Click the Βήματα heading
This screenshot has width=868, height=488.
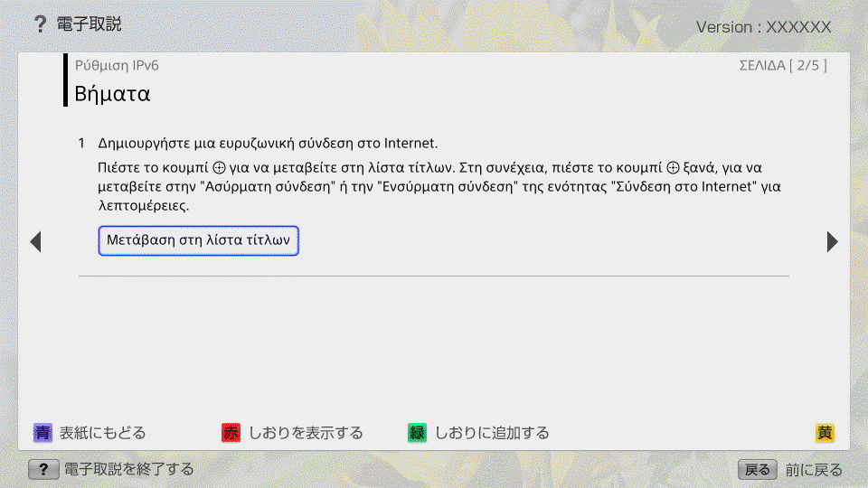(x=112, y=93)
